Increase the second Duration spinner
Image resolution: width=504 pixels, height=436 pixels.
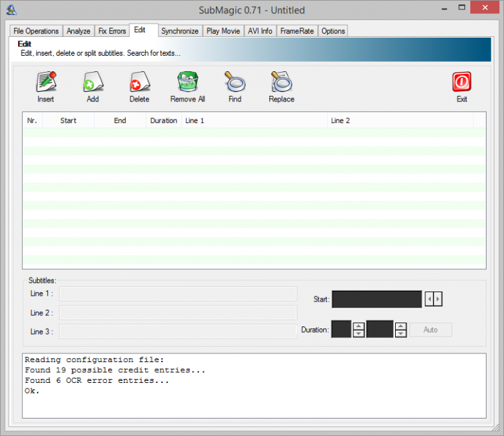[x=401, y=326]
